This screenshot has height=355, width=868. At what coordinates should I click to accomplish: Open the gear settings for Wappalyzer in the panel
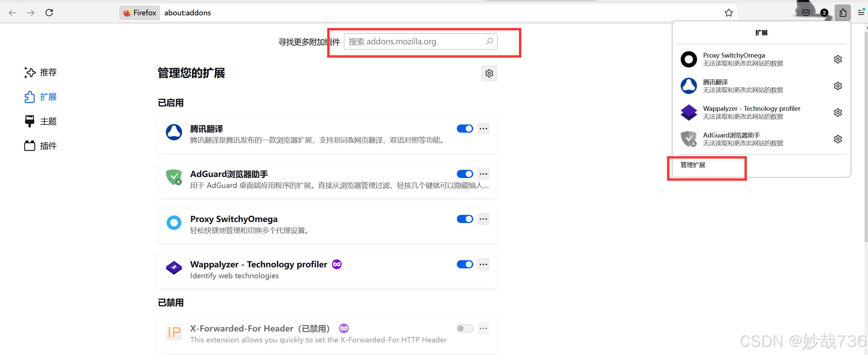838,113
